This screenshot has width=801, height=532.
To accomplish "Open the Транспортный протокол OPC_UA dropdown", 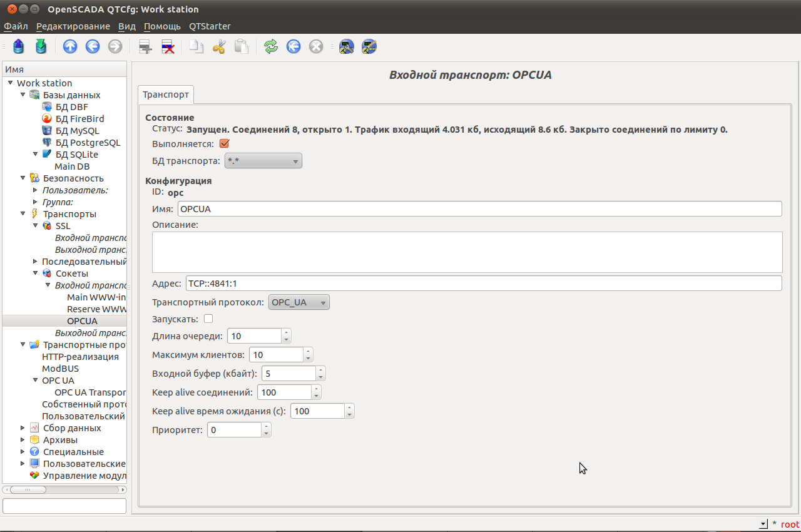I will pyautogui.click(x=298, y=303).
